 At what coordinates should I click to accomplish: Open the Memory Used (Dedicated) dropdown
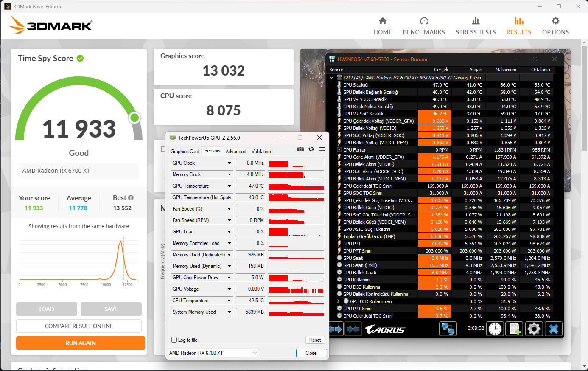tap(229, 255)
